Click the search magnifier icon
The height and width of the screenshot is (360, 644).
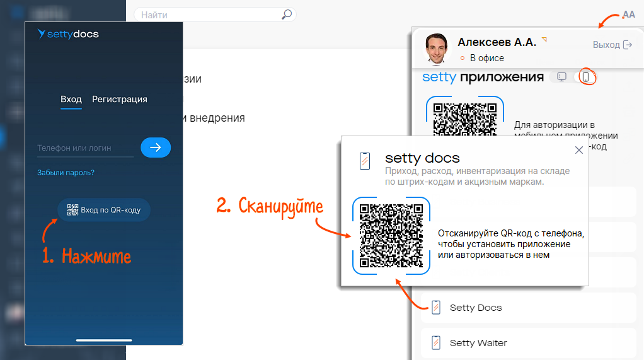287,15
